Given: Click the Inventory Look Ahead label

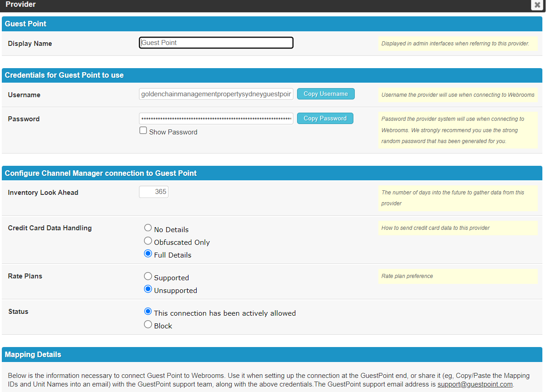Looking at the screenshot, I should click(43, 193).
